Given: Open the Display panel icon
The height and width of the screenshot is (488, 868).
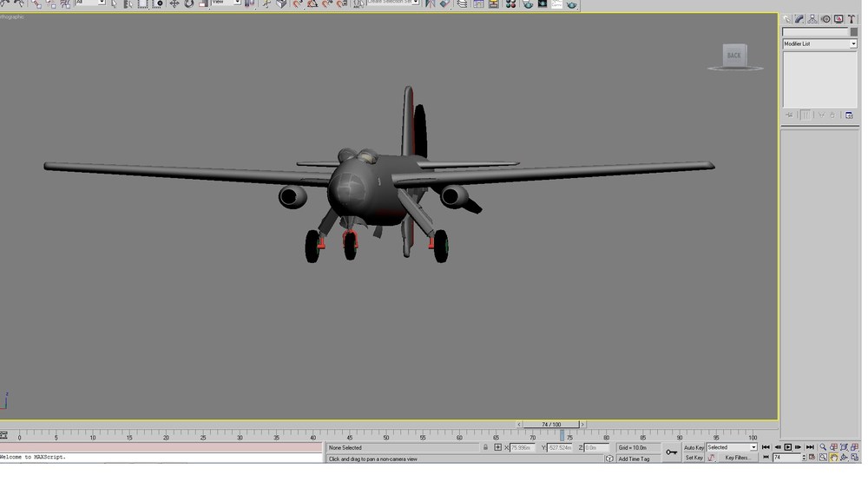Looking at the screenshot, I should coord(839,19).
